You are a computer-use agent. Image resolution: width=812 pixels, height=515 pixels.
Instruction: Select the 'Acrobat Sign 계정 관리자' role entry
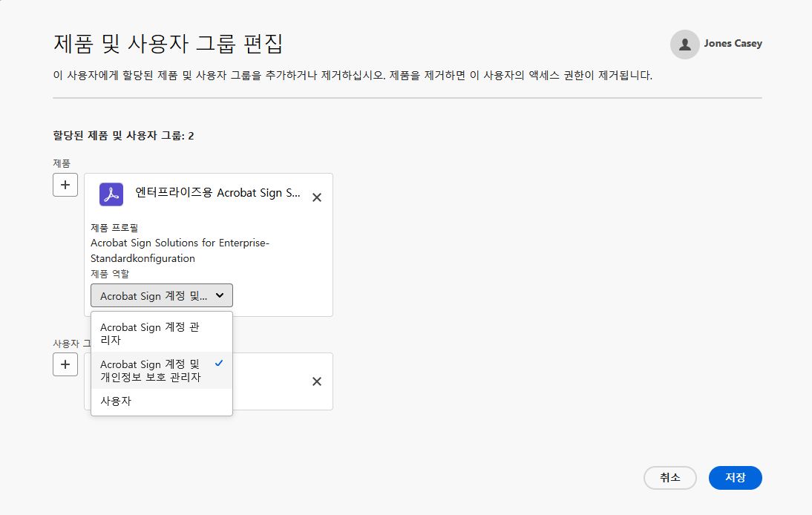point(148,334)
